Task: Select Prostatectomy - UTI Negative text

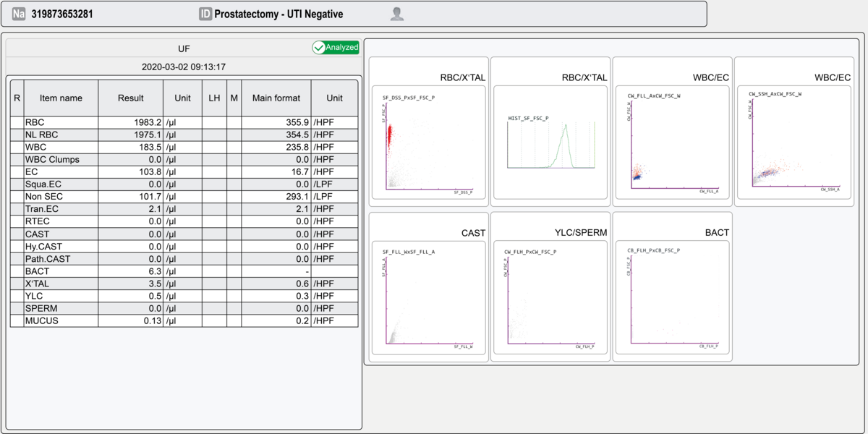Action: [x=278, y=14]
